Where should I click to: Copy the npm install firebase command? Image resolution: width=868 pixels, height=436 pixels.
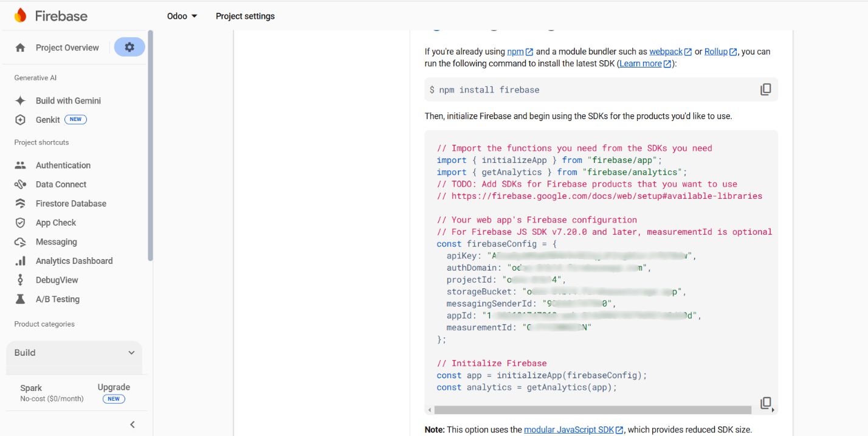(765, 89)
